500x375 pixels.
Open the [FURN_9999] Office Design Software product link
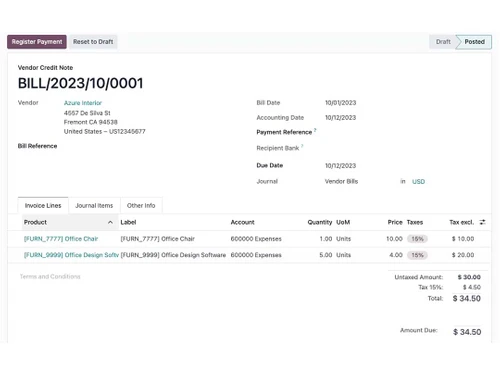(x=71, y=255)
